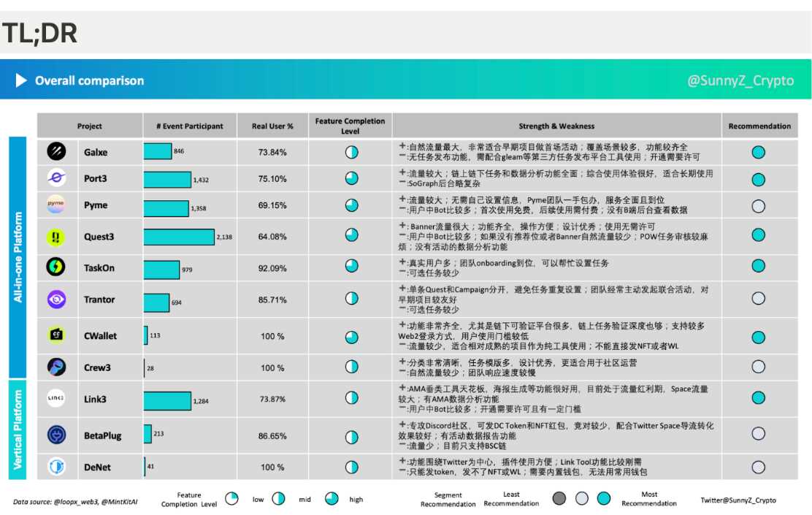The width and height of the screenshot is (812, 515).
Task: Click the All-in-one Platform vertical label
Action: (18, 256)
